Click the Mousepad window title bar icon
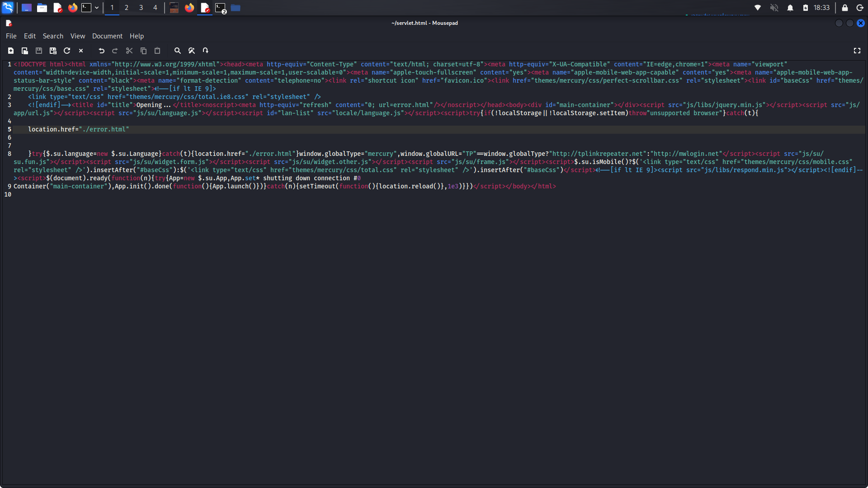The width and height of the screenshot is (868, 488). point(9,23)
